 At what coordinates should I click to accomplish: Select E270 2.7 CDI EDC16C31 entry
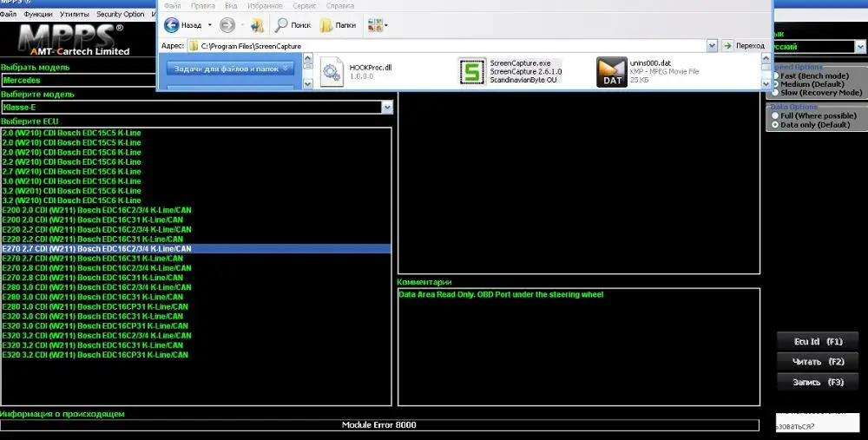[x=93, y=259]
